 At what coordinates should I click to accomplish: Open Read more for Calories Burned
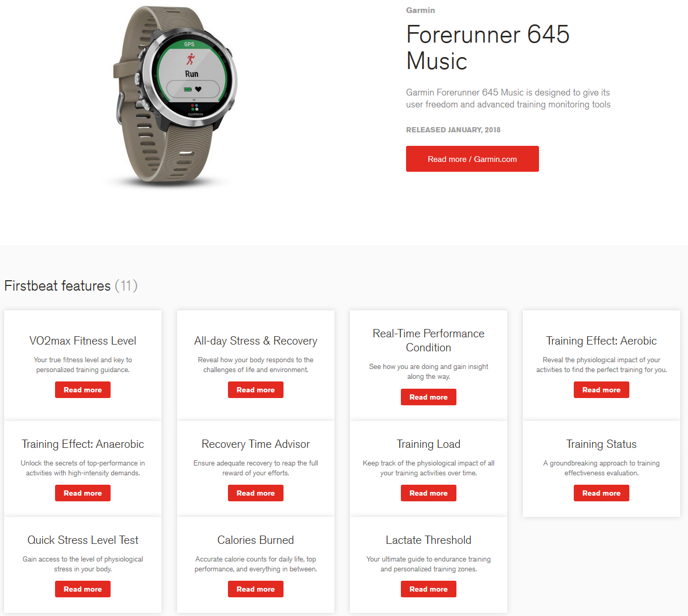255,589
